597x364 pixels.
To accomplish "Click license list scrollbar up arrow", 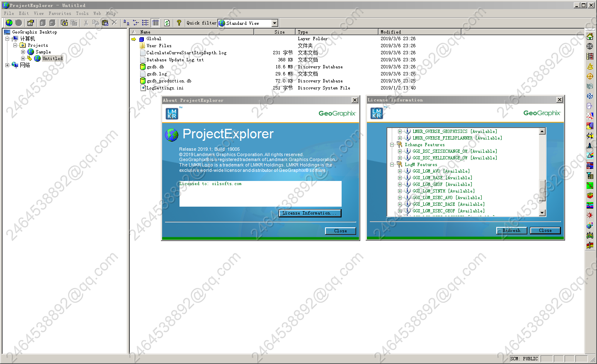I will [542, 131].
